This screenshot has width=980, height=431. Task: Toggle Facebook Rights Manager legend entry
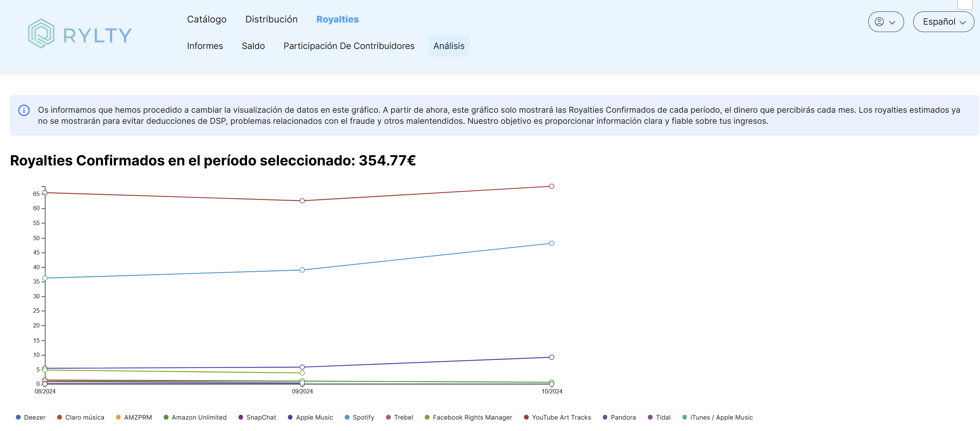point(468,417)
